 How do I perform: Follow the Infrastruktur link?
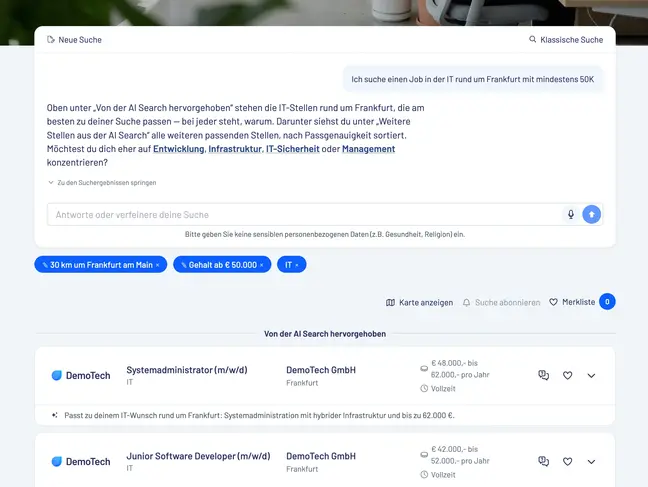(x=235, y=149)
